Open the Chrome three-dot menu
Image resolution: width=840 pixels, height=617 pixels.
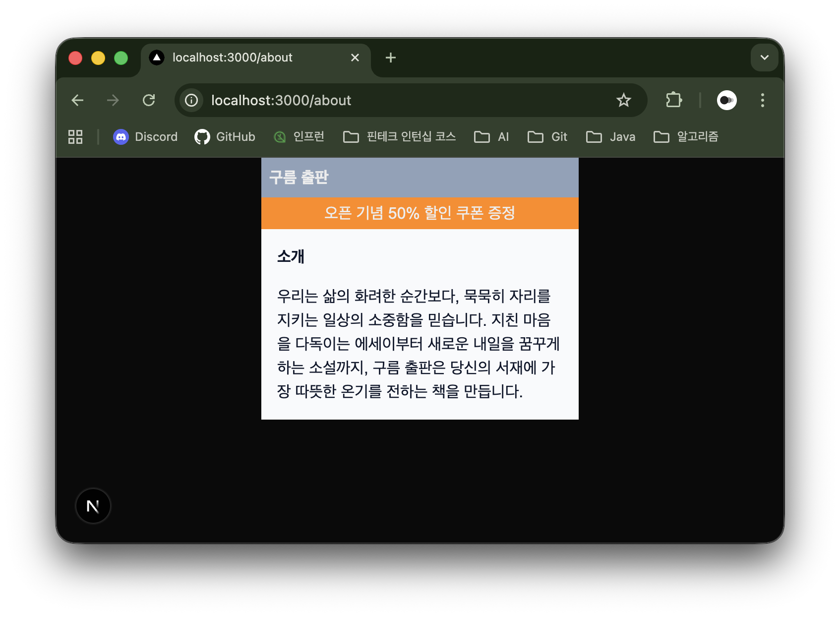(762, 100)
